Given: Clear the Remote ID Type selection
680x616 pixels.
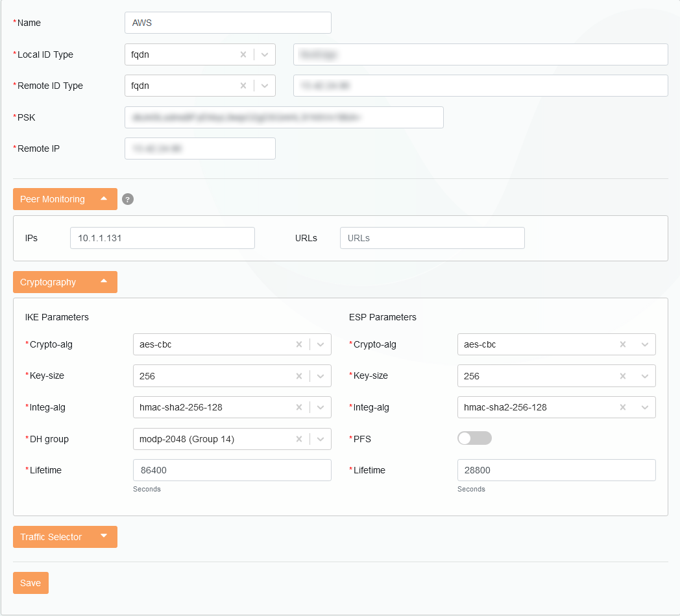Looking at the screenshot, I should tap(243, 86).
